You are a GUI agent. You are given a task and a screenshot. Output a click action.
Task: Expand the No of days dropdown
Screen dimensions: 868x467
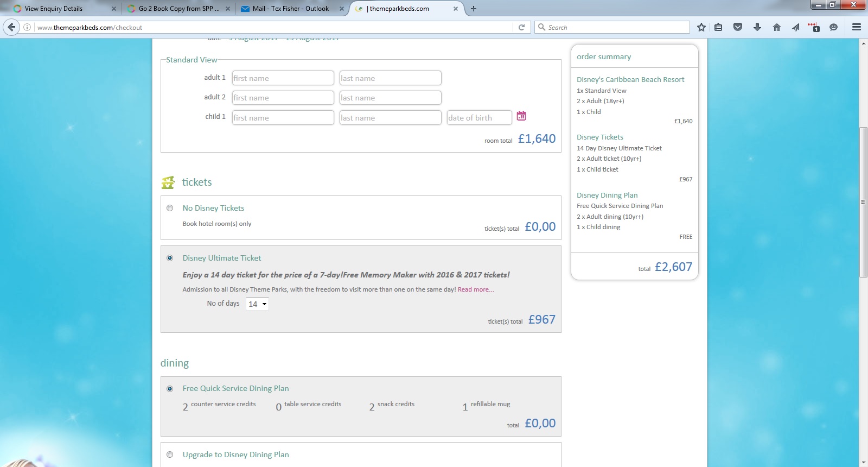[257, 304]
